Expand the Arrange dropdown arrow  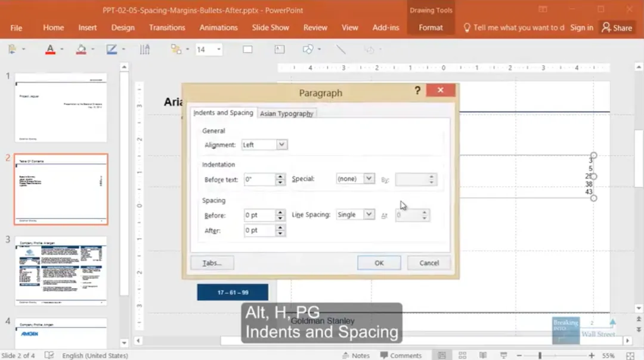[x=187, y=50]
